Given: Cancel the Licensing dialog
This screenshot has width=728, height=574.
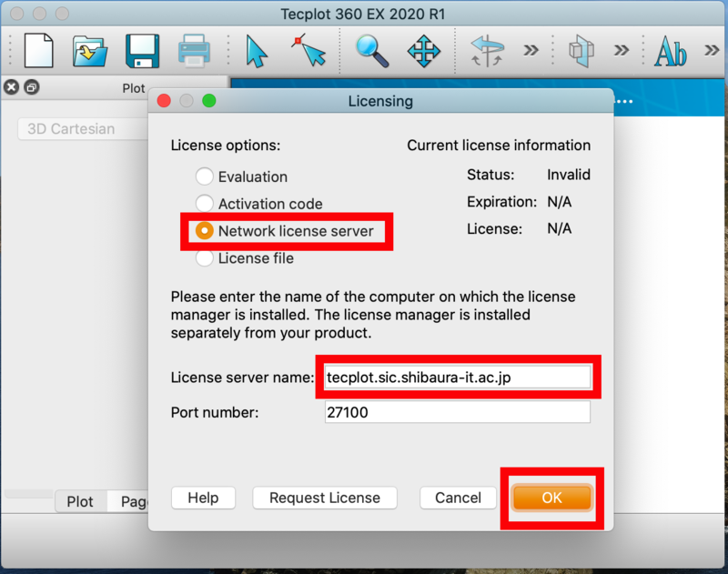Looking at the screenshot, I should (458, 498).
